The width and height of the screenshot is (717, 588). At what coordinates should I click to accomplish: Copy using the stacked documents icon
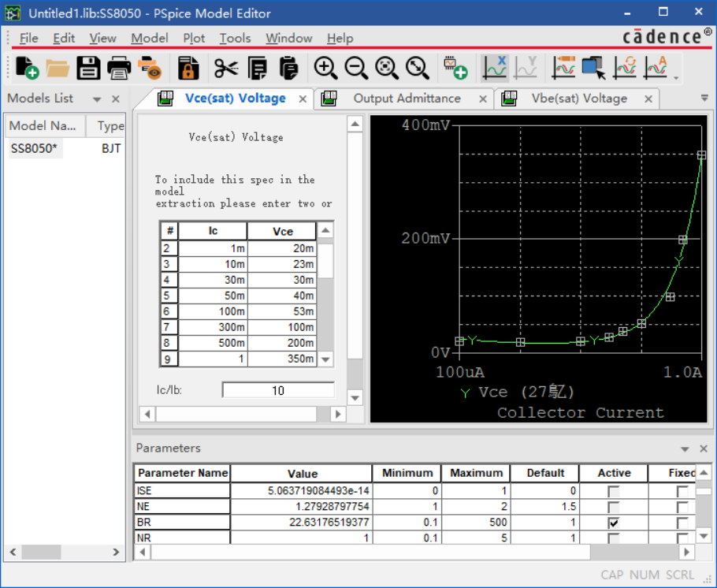258,69
